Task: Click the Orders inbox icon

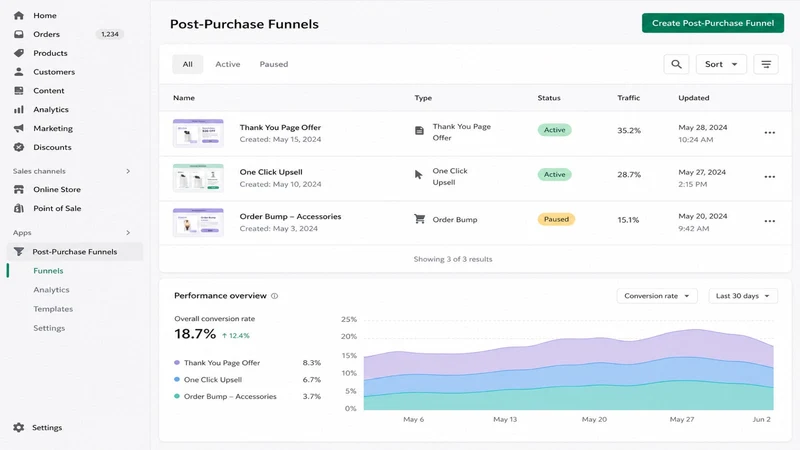Action: (19, 34)
